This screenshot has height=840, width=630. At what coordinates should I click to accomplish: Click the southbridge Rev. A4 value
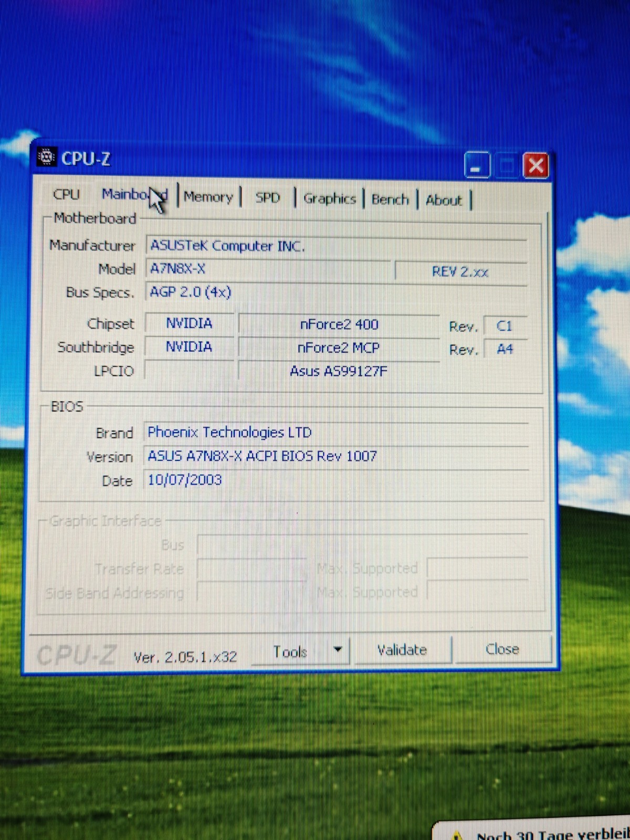pos(505,349)
